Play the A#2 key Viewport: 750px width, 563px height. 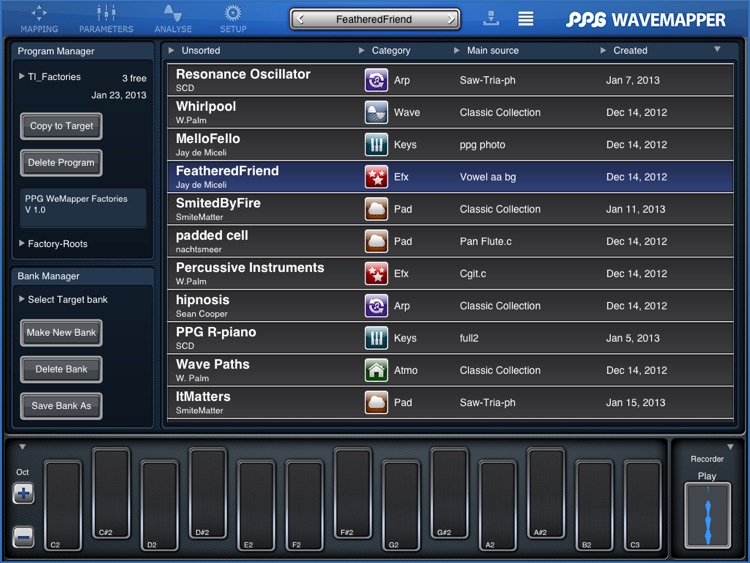click(546, 493)
